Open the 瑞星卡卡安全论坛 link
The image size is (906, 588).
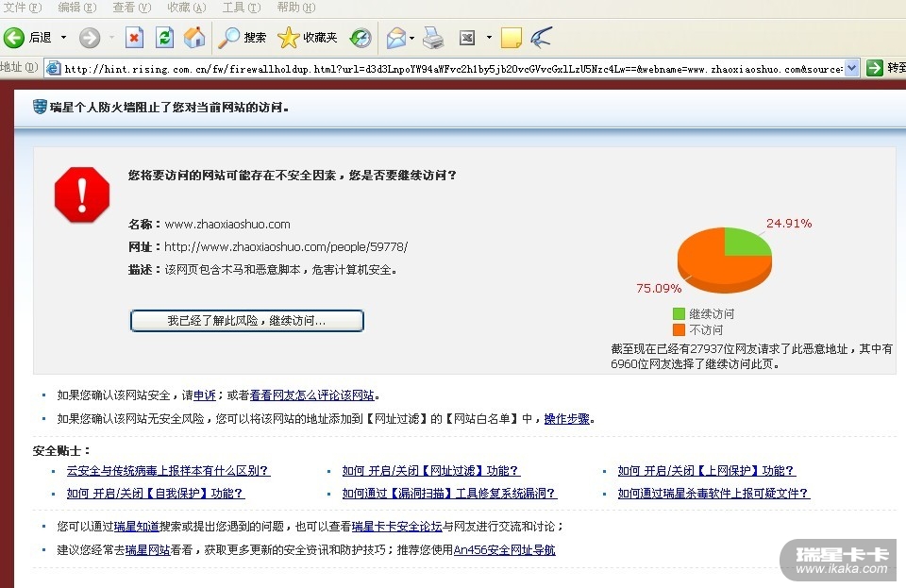click(397, 527)
